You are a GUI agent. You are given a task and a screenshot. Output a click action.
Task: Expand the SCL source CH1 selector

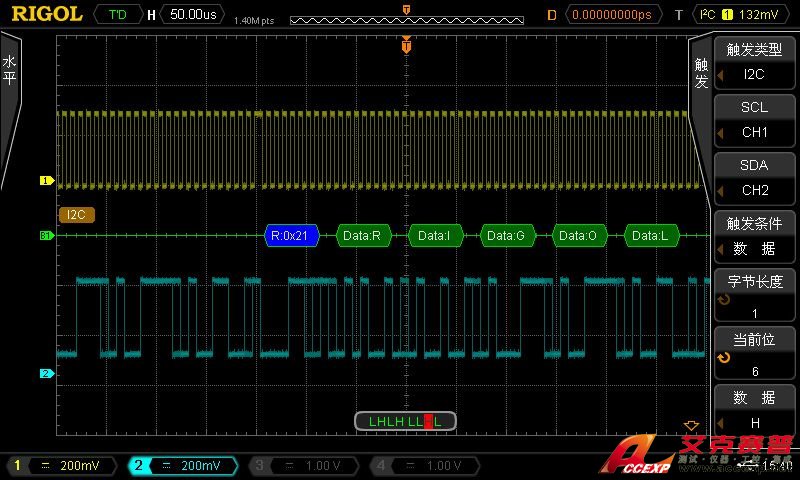tap(754, 120)
